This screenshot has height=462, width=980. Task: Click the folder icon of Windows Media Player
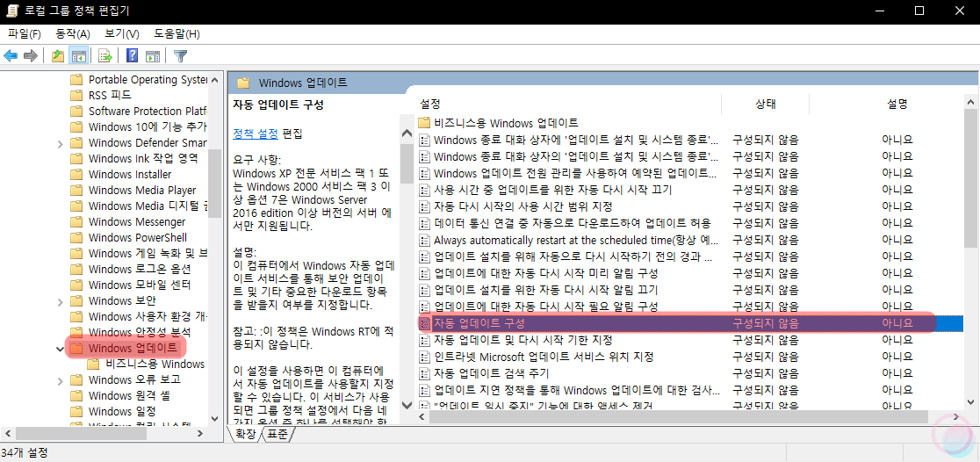click(x=76, y=190)
